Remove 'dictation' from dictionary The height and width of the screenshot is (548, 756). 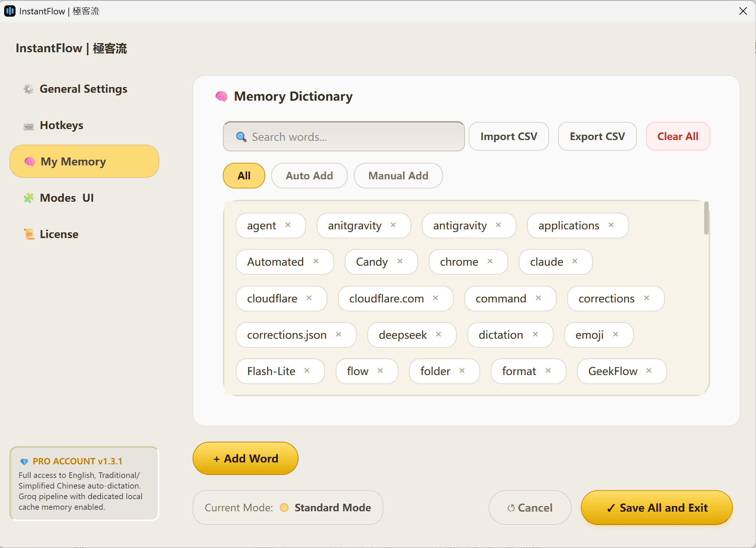tap(535, 335)
